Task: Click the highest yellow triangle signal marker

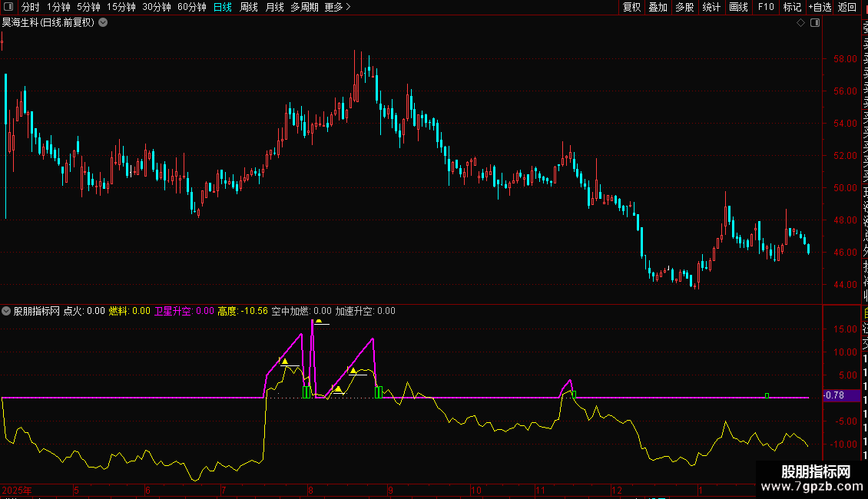Action: [x=318, y=320]
